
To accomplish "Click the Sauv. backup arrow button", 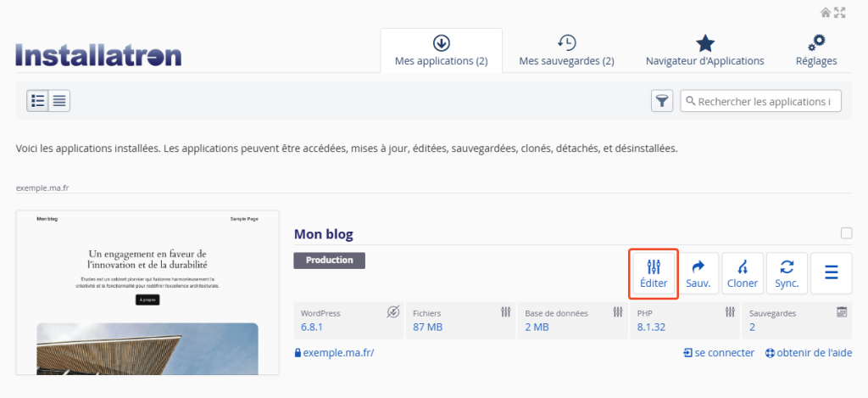I will (x=698, y=273).
